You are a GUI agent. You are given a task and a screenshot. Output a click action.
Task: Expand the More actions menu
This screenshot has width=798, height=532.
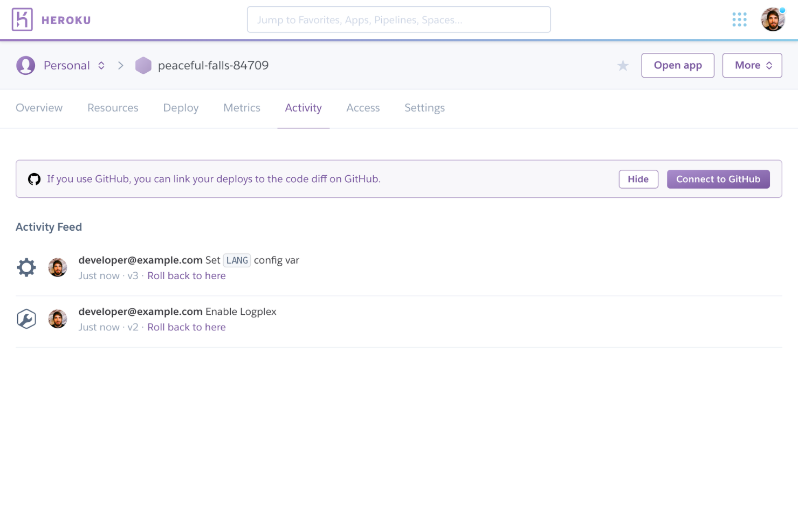752,65
